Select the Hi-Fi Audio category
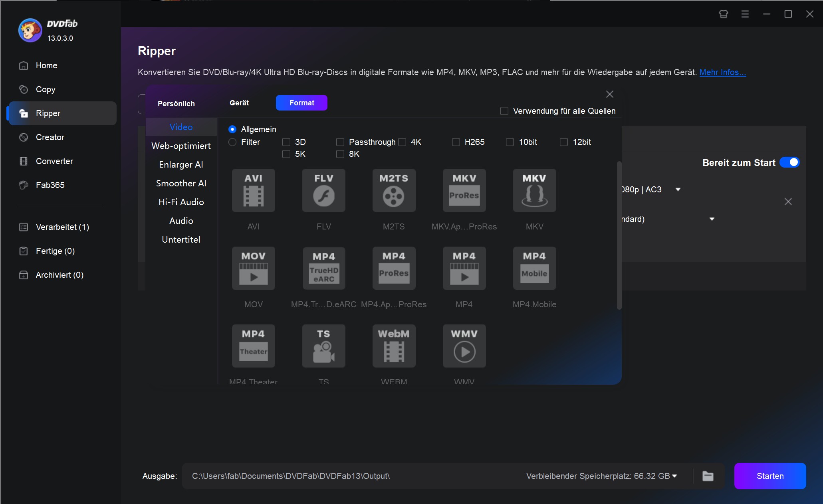 pyautogui.click(x=181, y=202)
